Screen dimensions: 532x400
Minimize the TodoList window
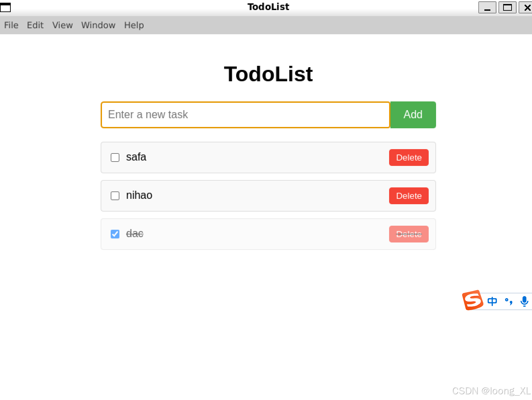click(487, 7)
